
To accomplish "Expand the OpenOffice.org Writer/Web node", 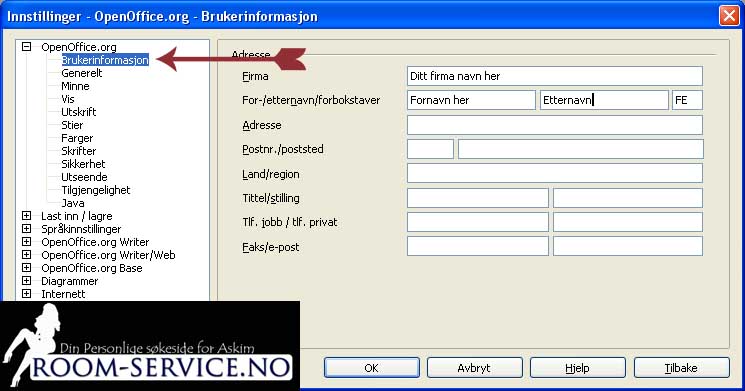I will coord(27,255).
